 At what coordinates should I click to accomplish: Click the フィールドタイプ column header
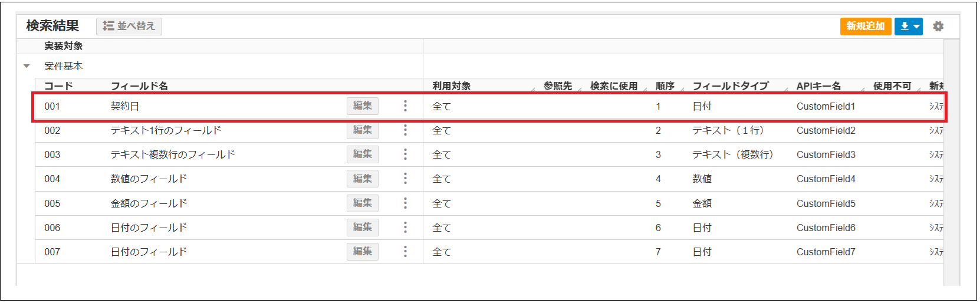730,86
